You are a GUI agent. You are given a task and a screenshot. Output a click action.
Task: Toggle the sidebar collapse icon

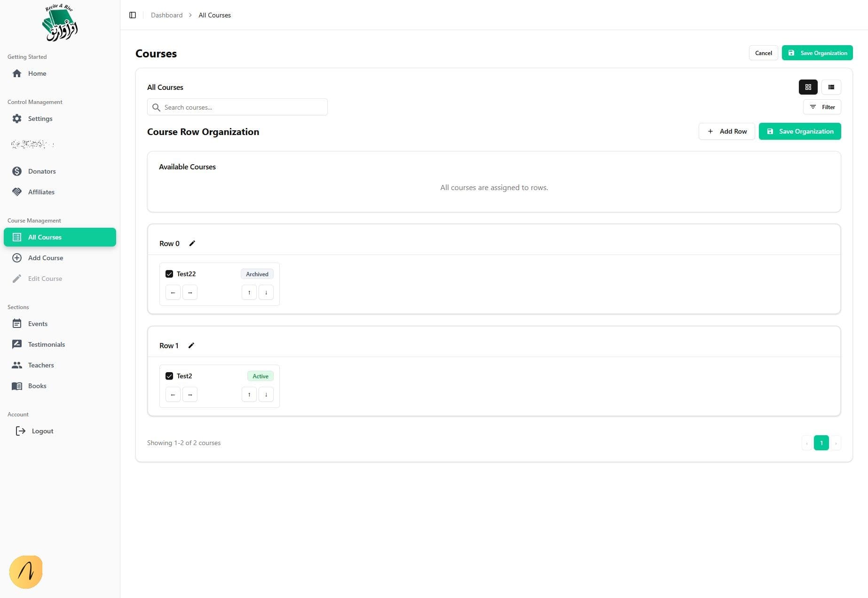tap(133, 15)
